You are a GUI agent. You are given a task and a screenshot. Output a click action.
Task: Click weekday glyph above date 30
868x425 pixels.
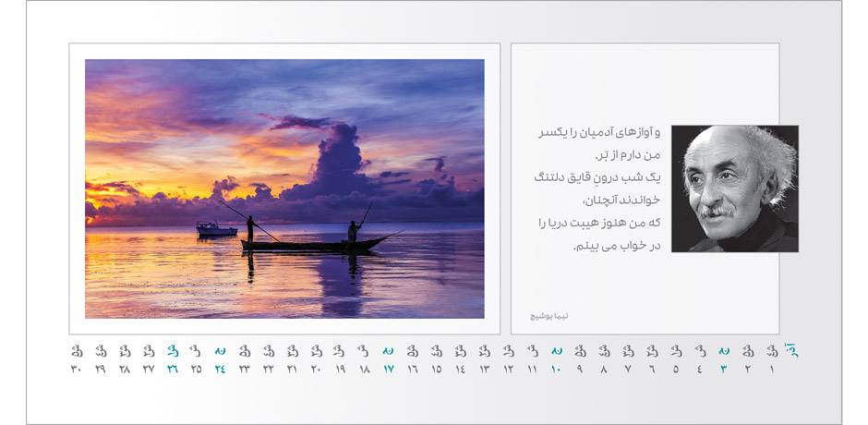tap(76, 351)
